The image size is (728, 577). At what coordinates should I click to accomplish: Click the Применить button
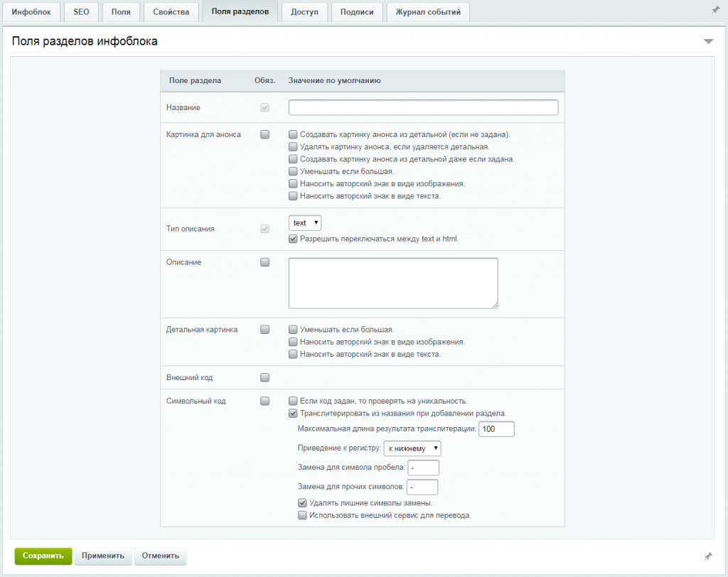point(103,556)
